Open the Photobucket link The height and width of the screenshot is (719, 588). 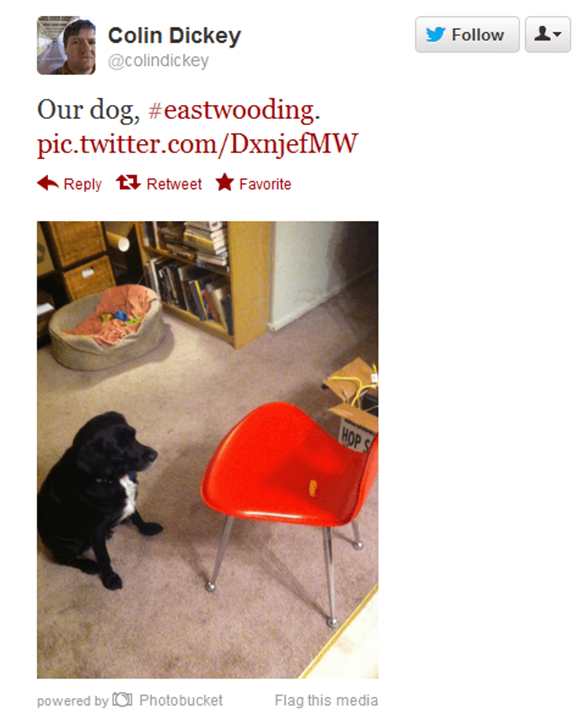pyautogui.click(x=181, y=700)
